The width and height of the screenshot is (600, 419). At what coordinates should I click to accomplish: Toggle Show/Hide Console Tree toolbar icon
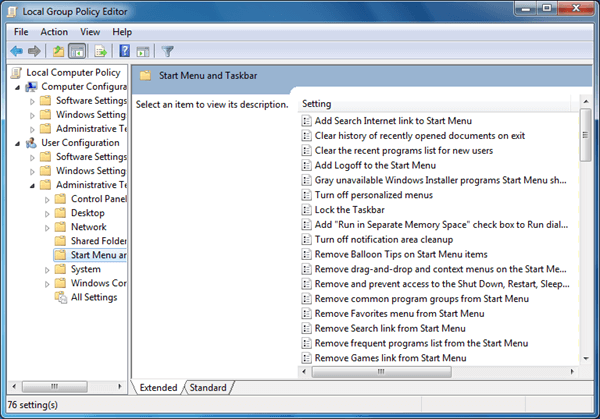[x=77, y=51]
